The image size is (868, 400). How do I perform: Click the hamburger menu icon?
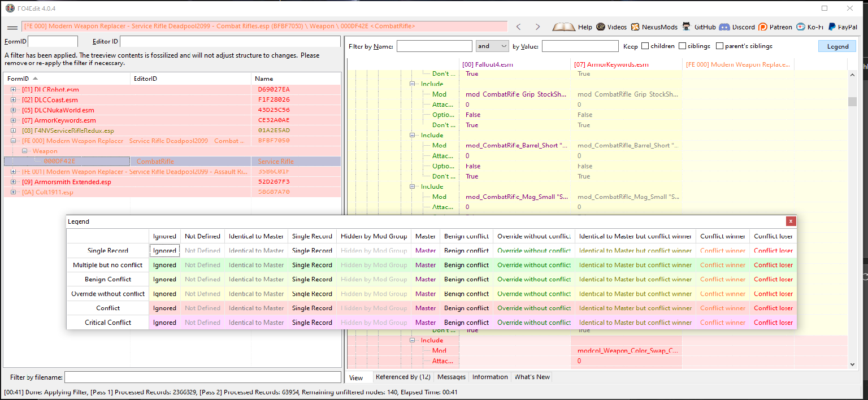click(12, 27)
